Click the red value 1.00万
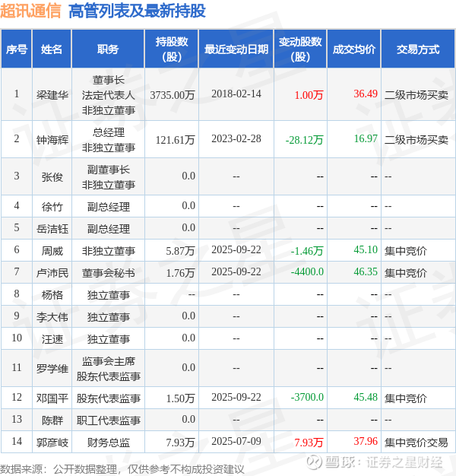 (309, 95)
